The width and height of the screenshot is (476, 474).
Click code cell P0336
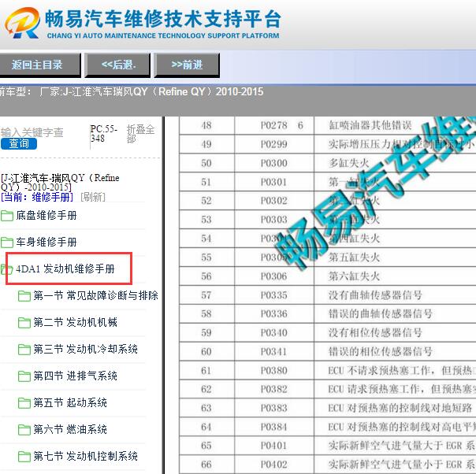tap(274, 314)
